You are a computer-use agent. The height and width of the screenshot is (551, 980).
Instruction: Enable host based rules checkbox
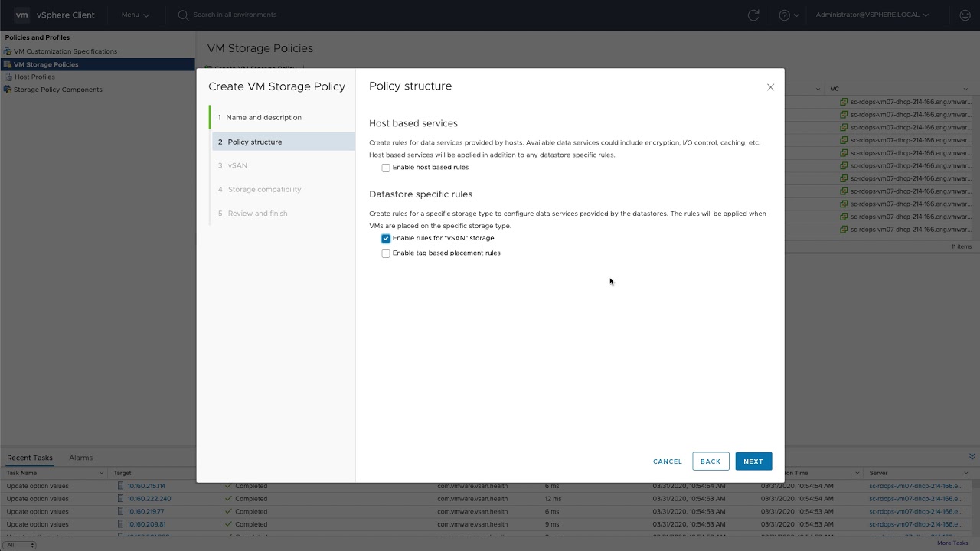[386, 168]
